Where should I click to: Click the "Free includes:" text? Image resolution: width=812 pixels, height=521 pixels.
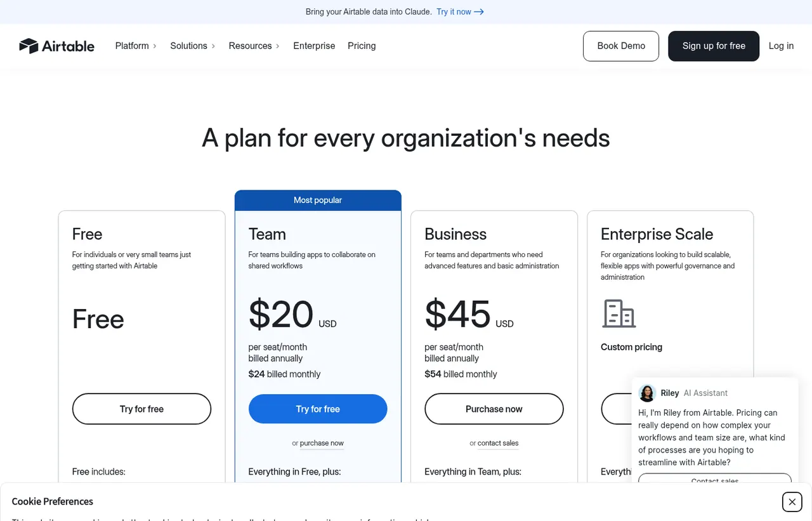coord(99,472)
